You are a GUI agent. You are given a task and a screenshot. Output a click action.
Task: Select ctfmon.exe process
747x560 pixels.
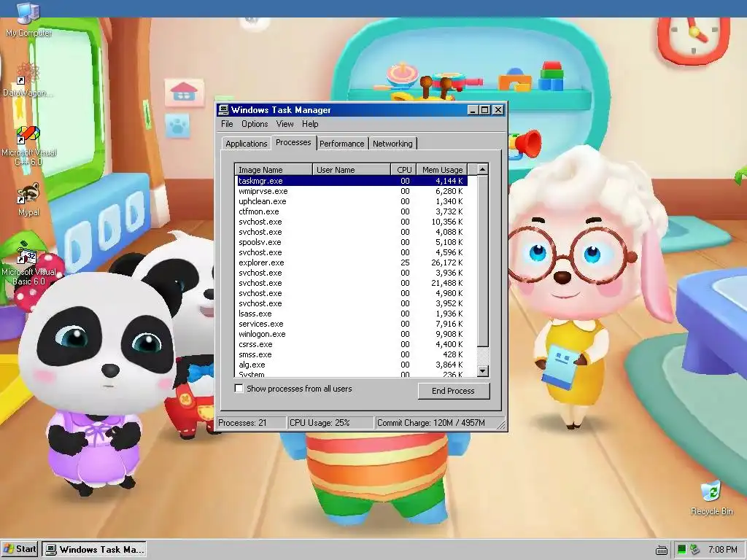point(352,211)
